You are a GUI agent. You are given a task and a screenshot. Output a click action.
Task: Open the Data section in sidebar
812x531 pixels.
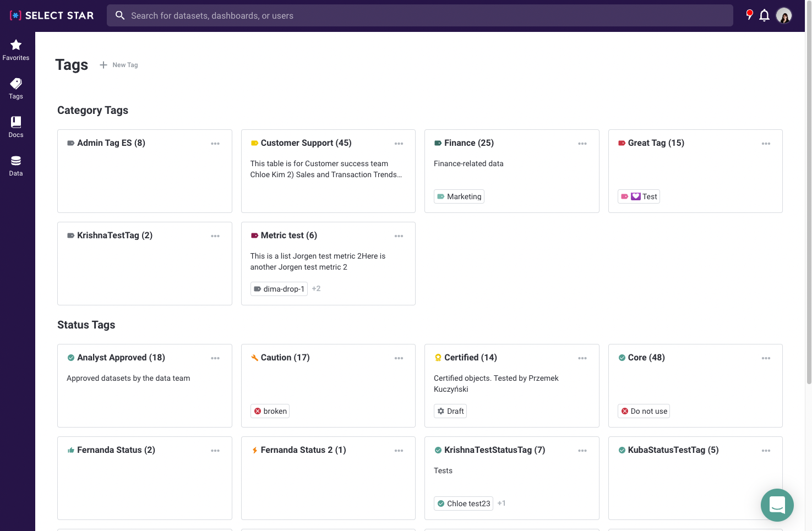pyautogui.click(x=16, y=165)
